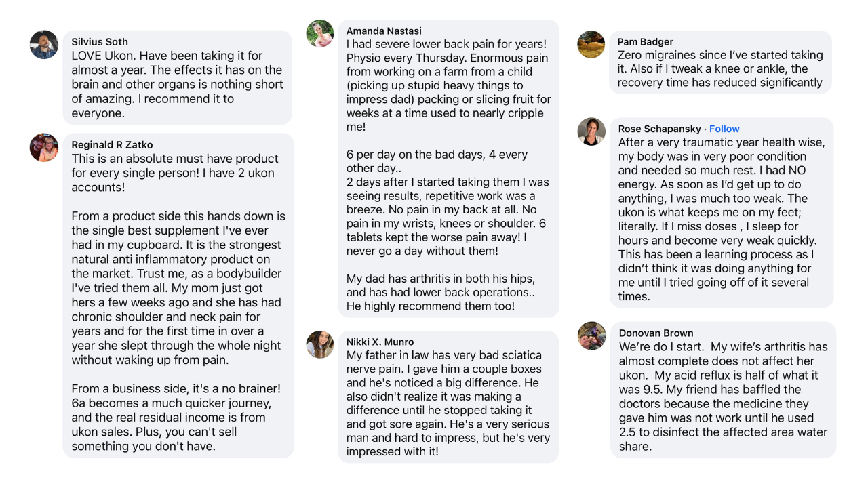Click the comment starting "LOVE Ukon"

(178, 84)
